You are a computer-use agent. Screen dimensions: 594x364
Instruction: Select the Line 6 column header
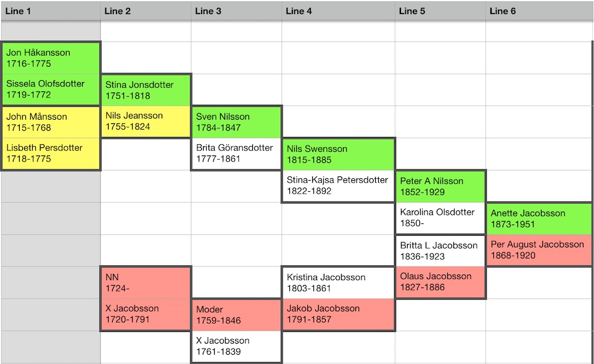coord(540,11)
